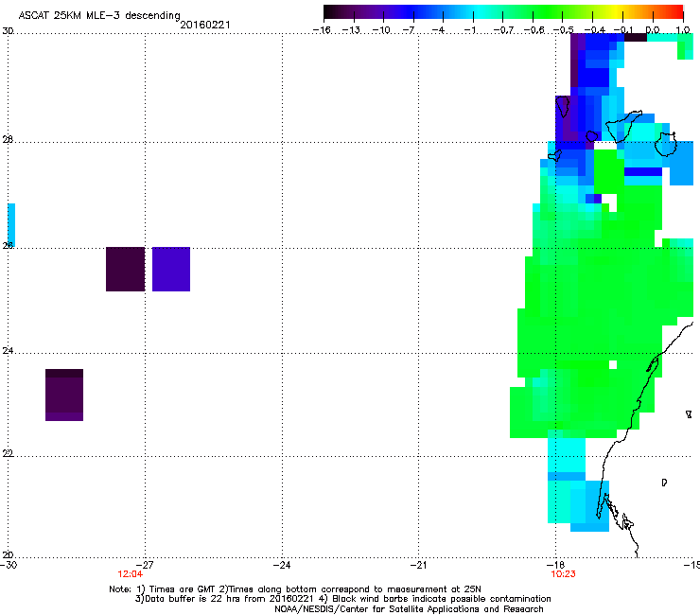Click the latitude label "24" on the left axis

[8, 351]
